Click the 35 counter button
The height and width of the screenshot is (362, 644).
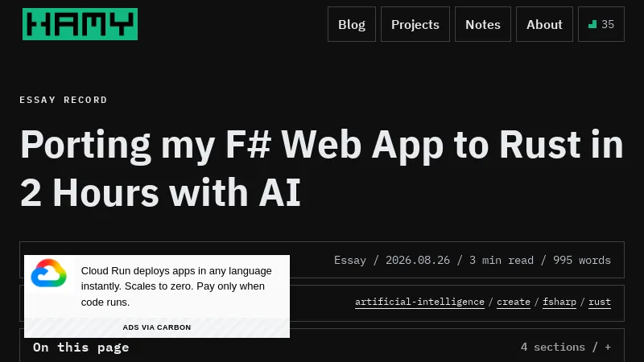tap(601, 24)
